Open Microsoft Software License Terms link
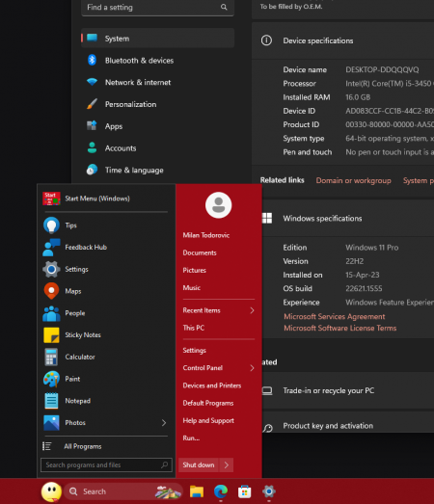Screen dimensions: 434x504 coord(339,329)
